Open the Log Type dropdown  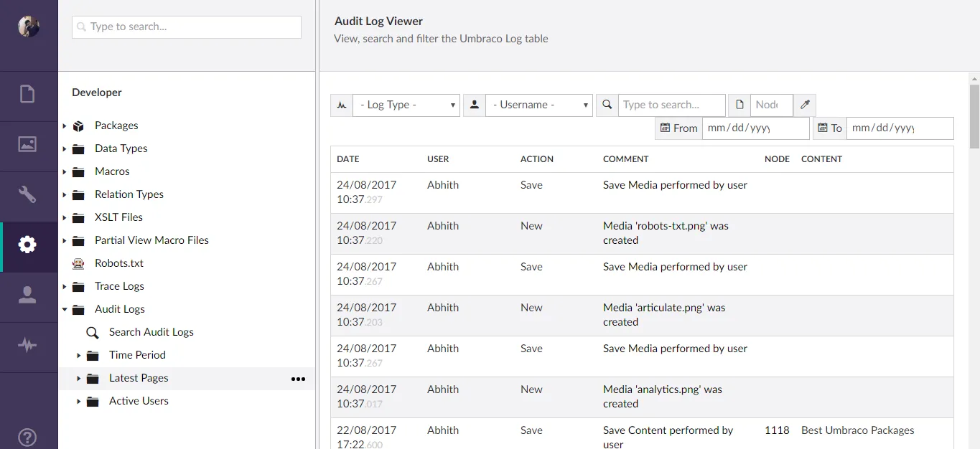tap(406, 105)
